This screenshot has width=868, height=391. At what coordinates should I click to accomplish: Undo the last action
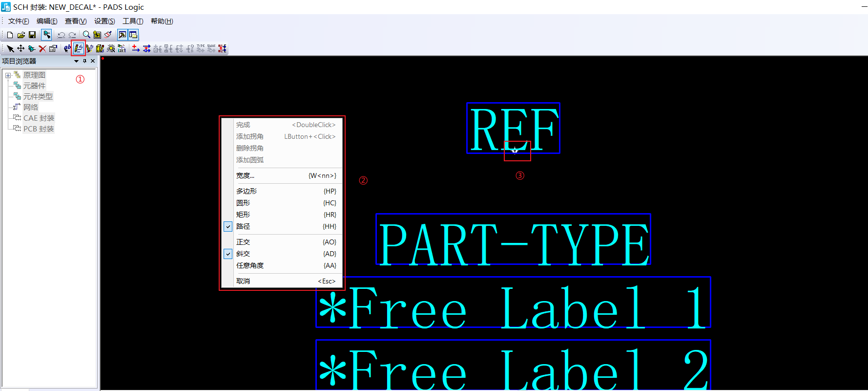coord(61,35)
